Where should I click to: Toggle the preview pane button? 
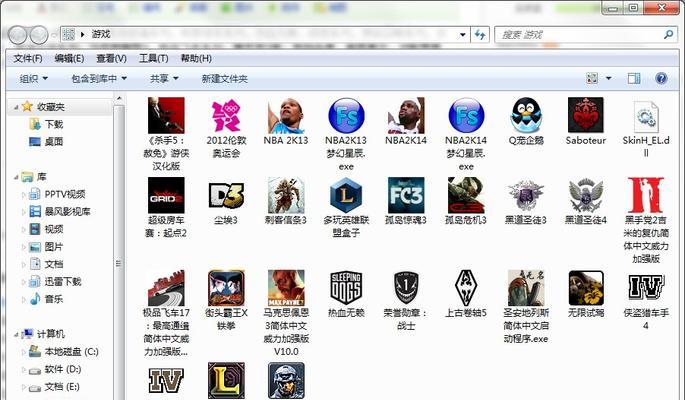[x=634, y=79]
